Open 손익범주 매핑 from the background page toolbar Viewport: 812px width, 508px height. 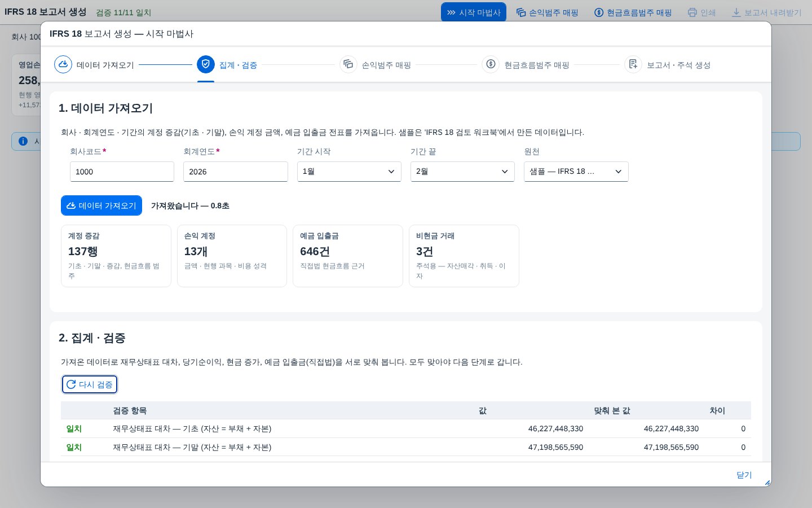[x=547, y=12]
